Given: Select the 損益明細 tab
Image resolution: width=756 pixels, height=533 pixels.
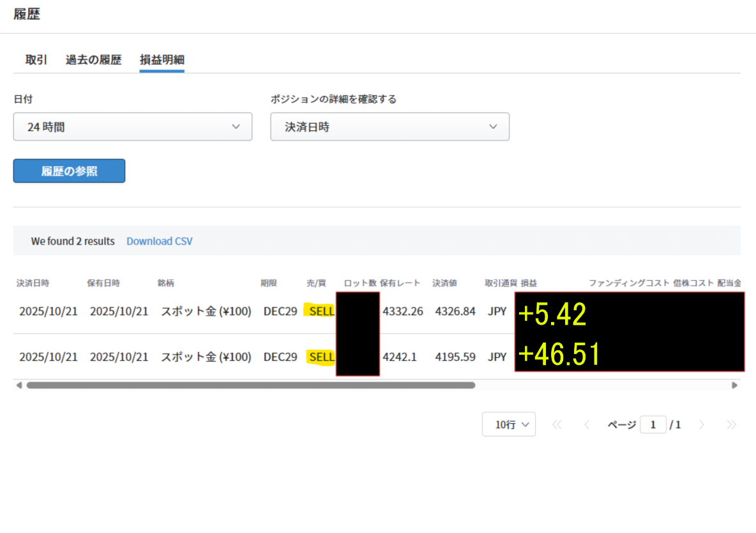Looking at the screenshot, I should [x=162, y=60].
